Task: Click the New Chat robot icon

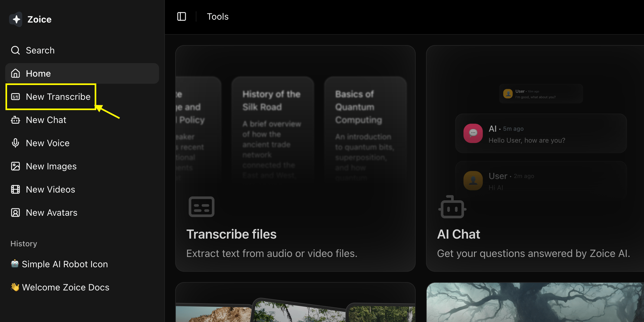Action: [x=15, y=120]
